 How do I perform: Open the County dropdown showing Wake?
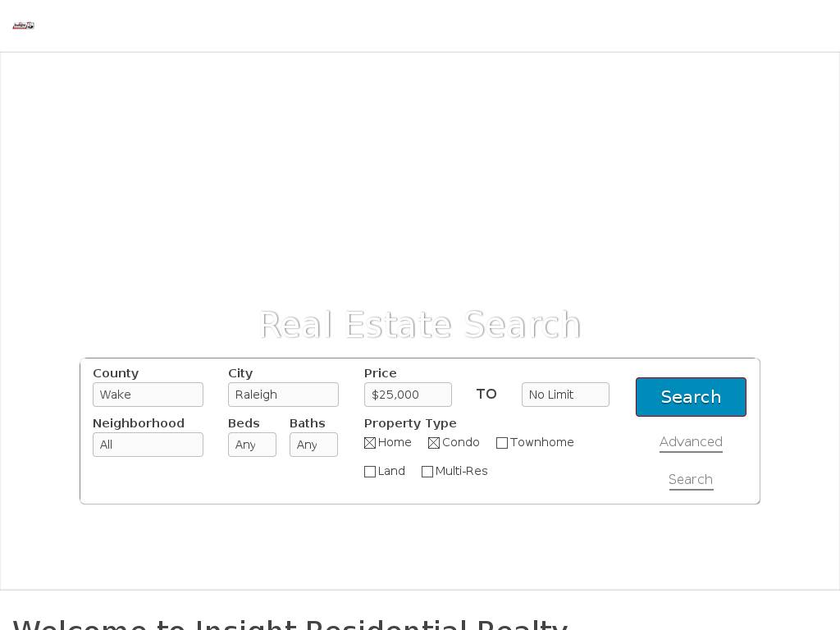[148, 395]
